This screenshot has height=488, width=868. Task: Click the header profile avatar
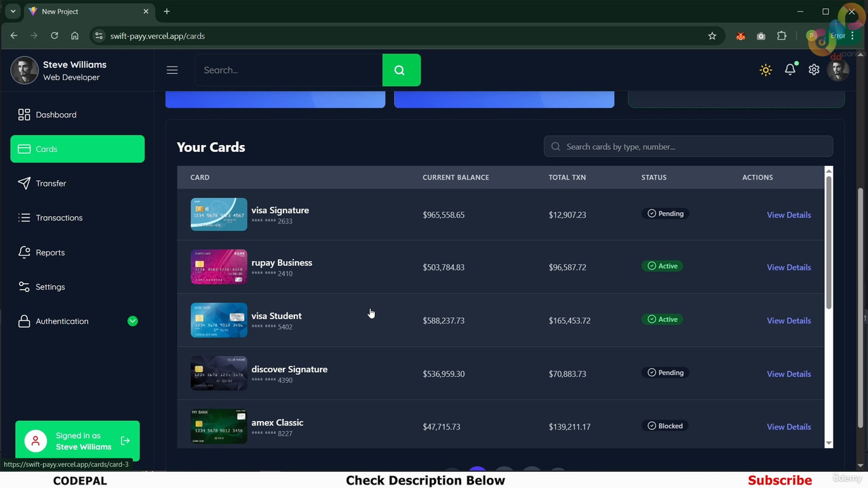(x=838, y=70)
